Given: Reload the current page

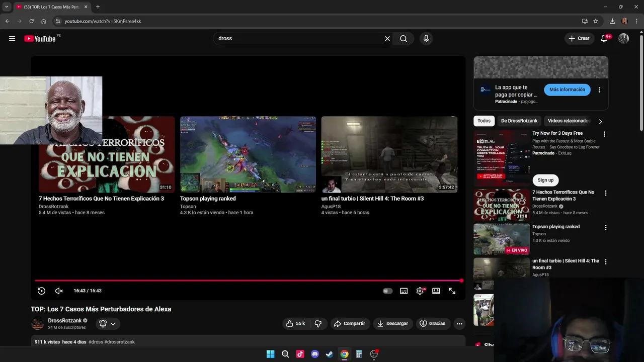Looking at the screenshot, I should 31,21.
